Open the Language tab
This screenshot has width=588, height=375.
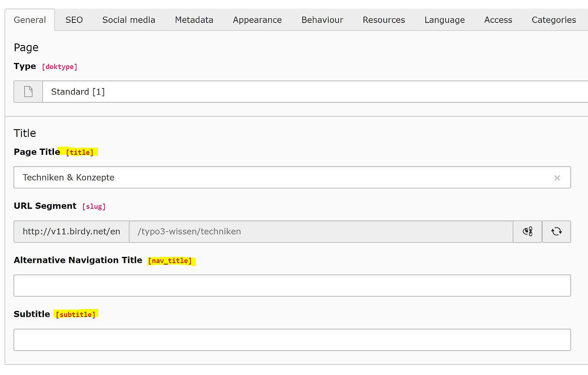coord(444,20)
